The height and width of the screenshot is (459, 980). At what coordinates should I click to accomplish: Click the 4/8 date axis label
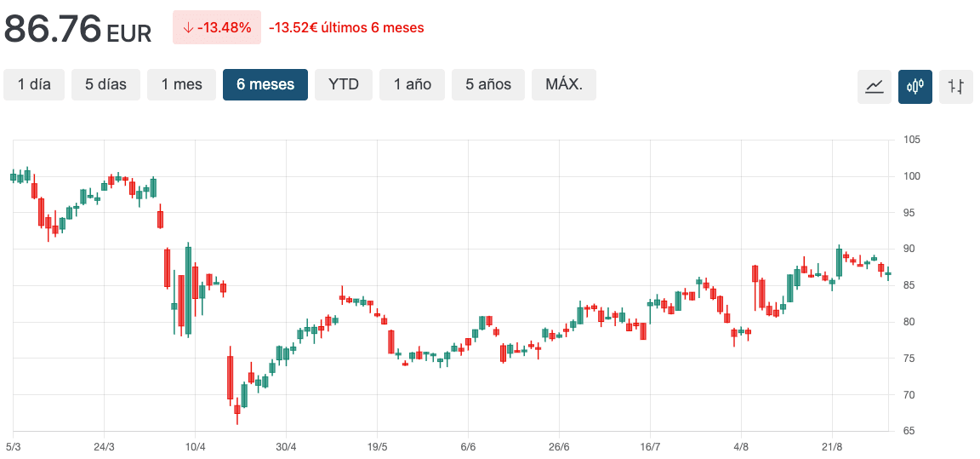741,447
